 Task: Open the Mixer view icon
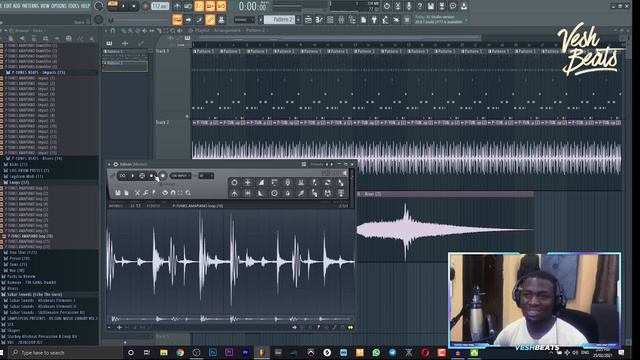pos(341,20)
